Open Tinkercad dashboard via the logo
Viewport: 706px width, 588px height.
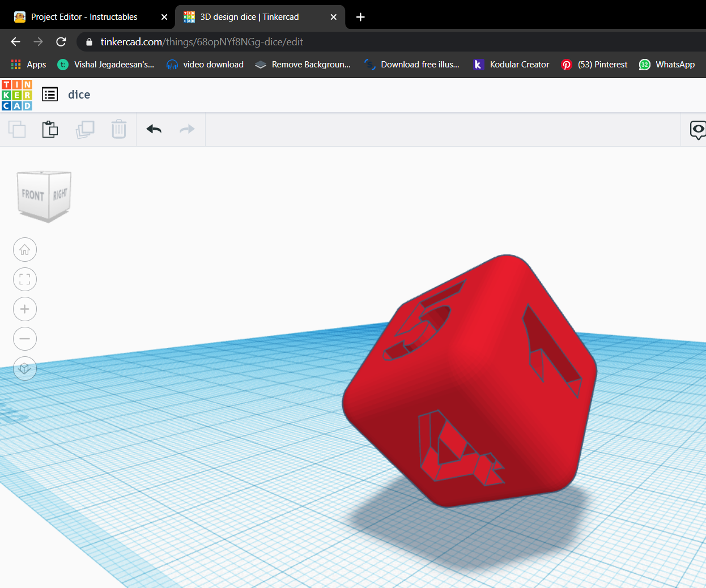click(x=16, y=94)
